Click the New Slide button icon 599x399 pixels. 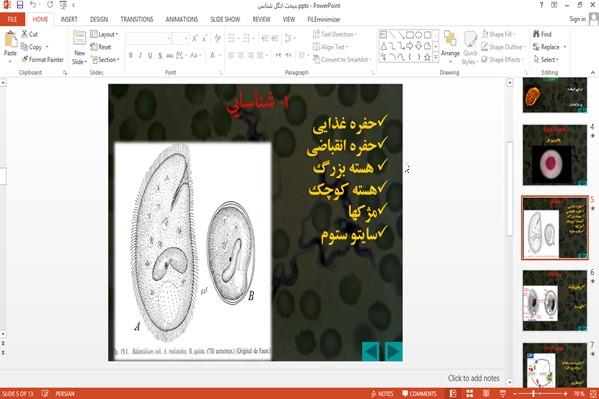coord(79,38)
